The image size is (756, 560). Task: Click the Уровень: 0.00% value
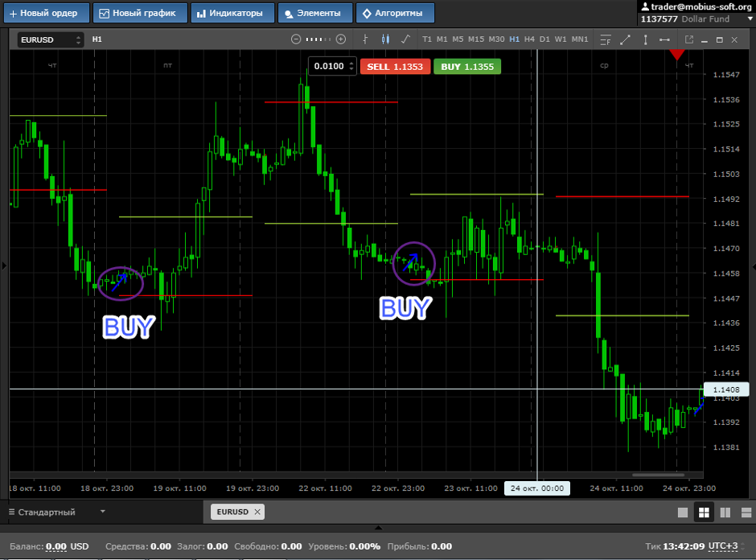[364, 546]
